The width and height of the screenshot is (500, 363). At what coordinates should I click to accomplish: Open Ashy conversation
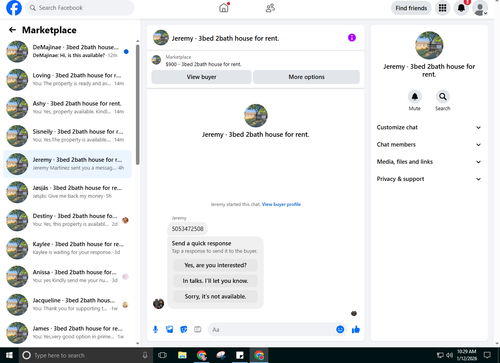pyautogui.click(x=67, y=107)
